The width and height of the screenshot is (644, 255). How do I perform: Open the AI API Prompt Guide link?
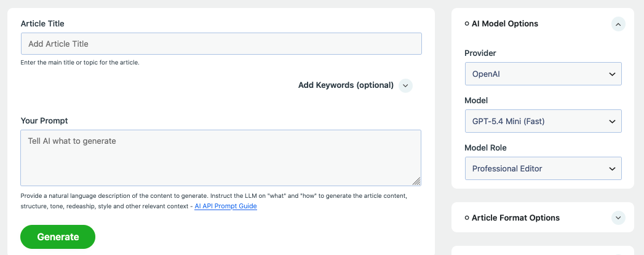[226, 206]
